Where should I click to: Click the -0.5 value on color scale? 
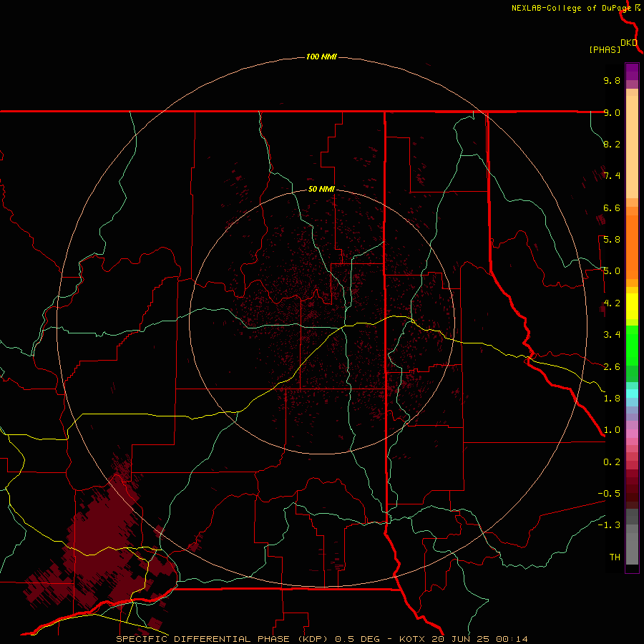point(609,494)
